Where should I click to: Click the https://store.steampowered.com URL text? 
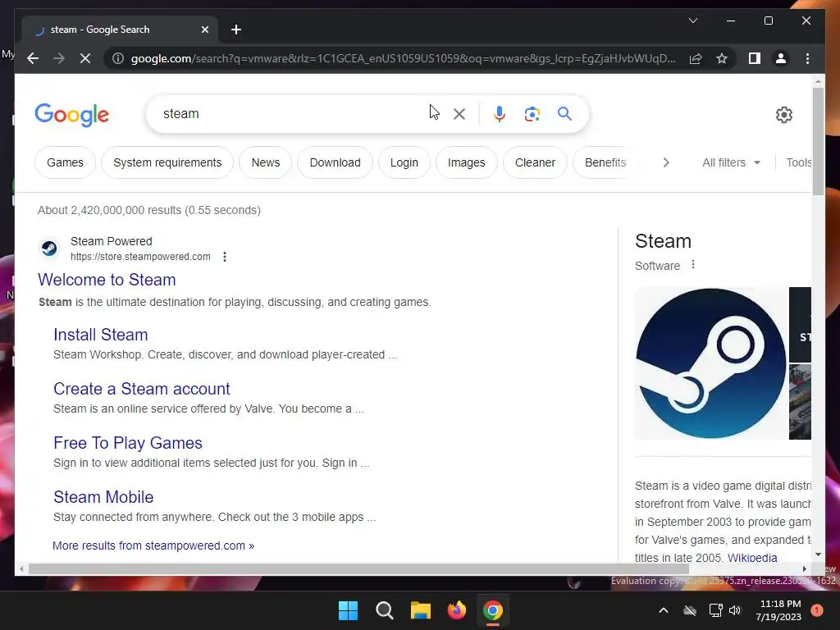(140, 257)
